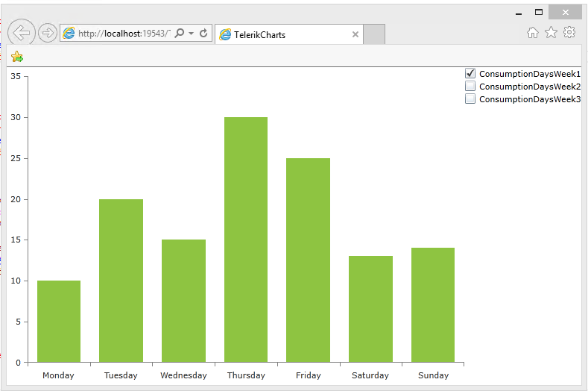
Task: Click the Thursday bar in the chart
Action: [245, 240]
